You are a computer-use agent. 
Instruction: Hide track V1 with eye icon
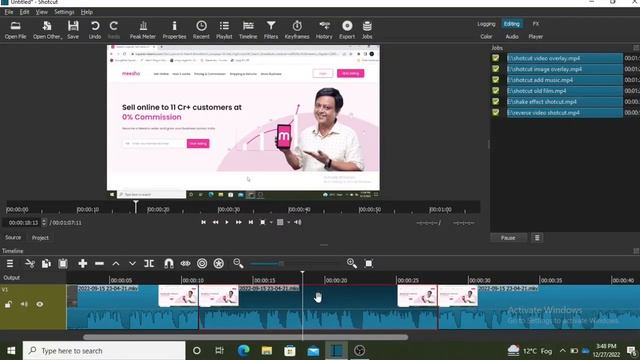tap(40, 304)
